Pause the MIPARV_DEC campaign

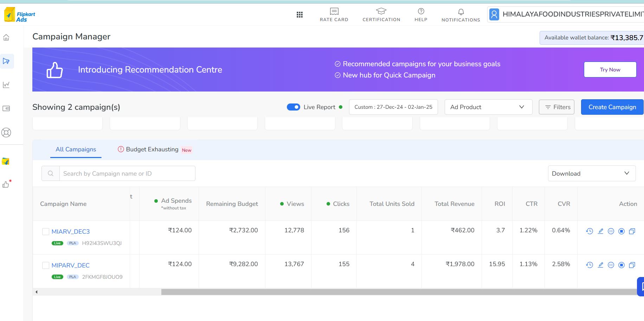click(x=611, y=265)
